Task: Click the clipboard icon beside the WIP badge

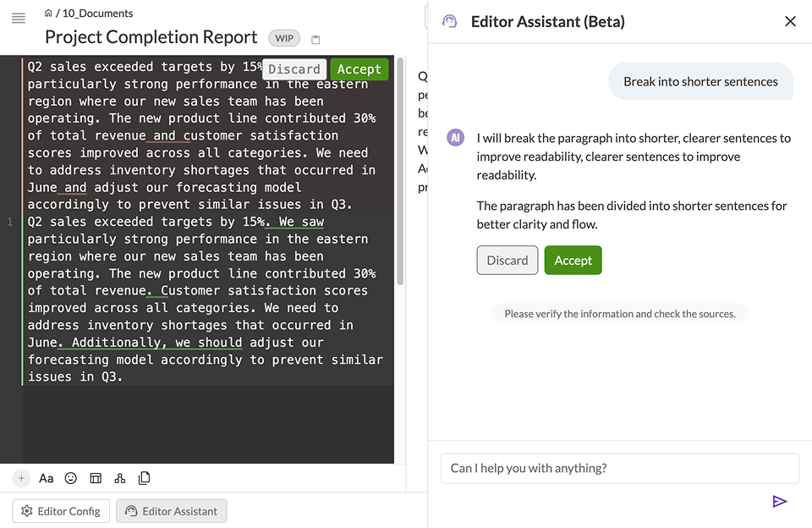Action: [315, 38]
